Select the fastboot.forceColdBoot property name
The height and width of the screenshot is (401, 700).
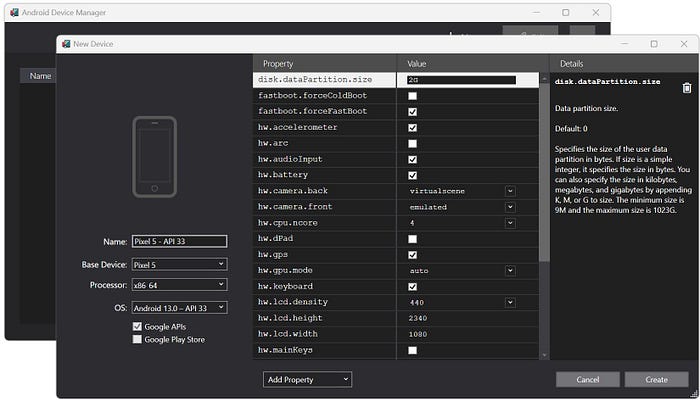point(312,96)
